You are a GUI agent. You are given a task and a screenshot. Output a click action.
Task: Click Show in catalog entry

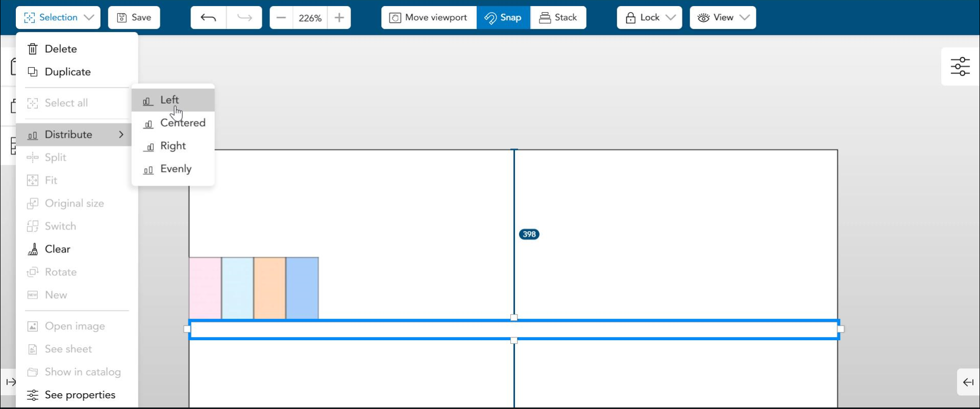(x=77, y=372)
